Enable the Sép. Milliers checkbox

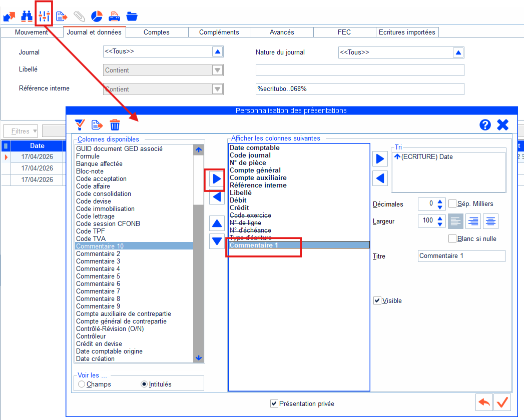pyautogui.click(x=452, y=204)
